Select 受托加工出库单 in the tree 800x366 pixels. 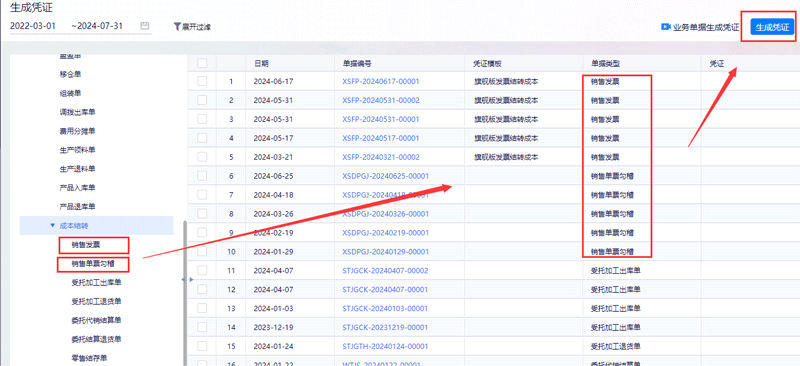point(96,282)
